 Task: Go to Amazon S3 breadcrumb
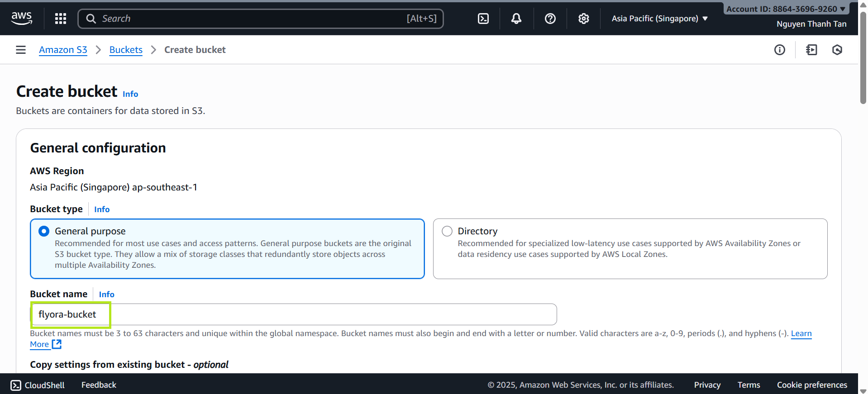click(x=63, y=50)
